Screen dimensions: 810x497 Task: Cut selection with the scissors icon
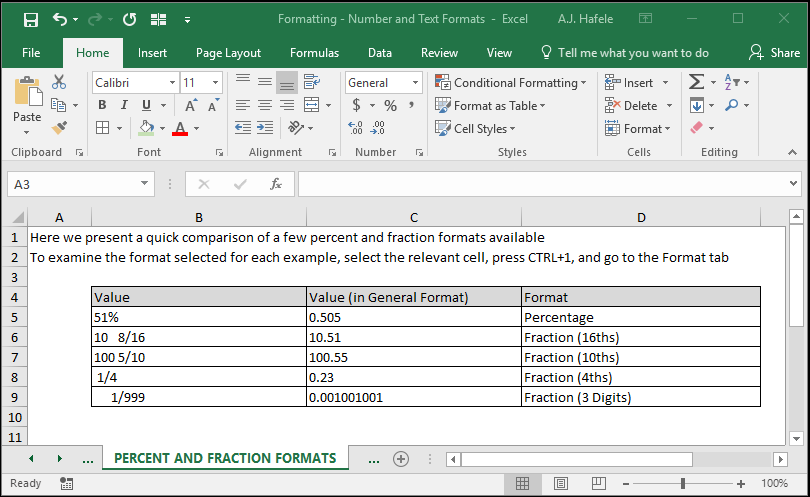(x=59, y=82)
